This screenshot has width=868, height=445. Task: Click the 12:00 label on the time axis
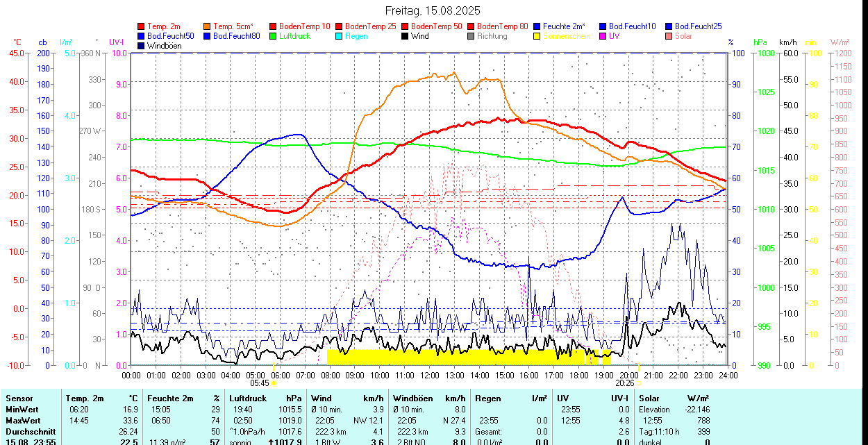[x=429, y=375]
